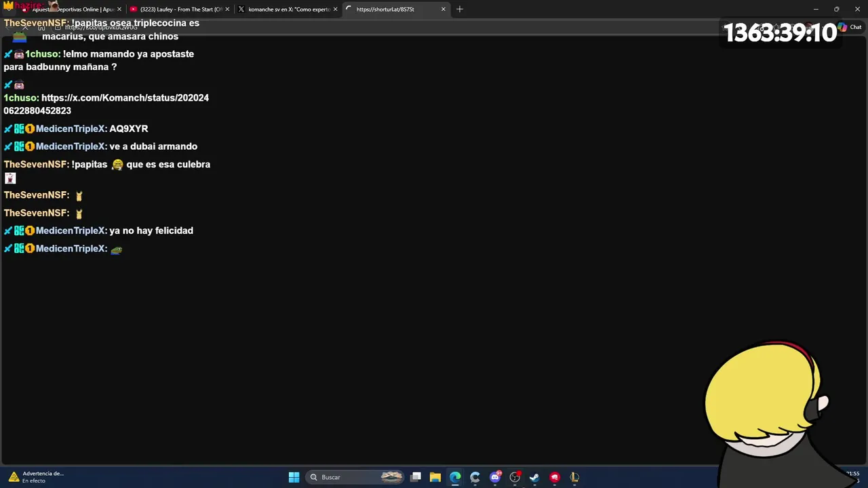Open Steam from the taskbar

pyautogui.click(x=534, y=477)
